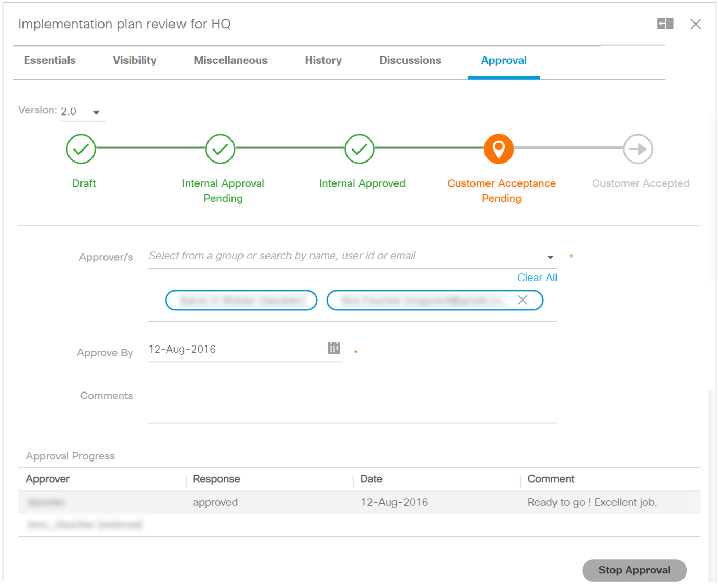Click the 'Customer Accepted' stage label
Viewport: 718px width, 588px height.
641,183
